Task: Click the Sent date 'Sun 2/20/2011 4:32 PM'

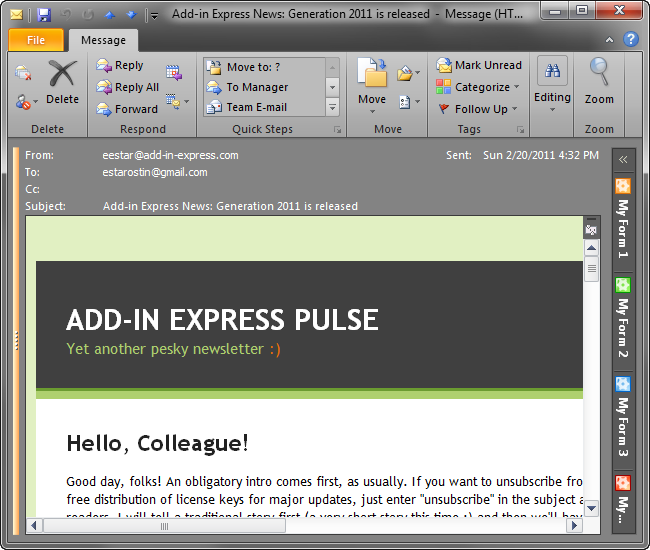Action: pyautogui.click(x=541, y=155)
